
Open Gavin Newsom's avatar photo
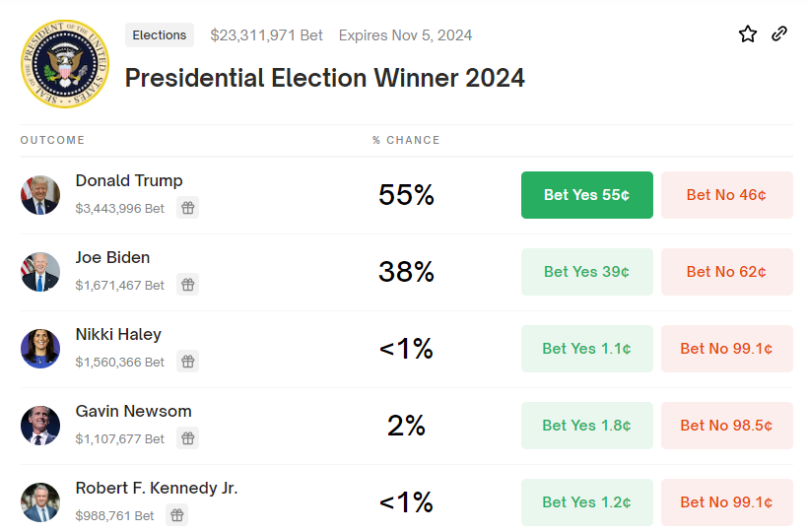[x=40, y=426]
